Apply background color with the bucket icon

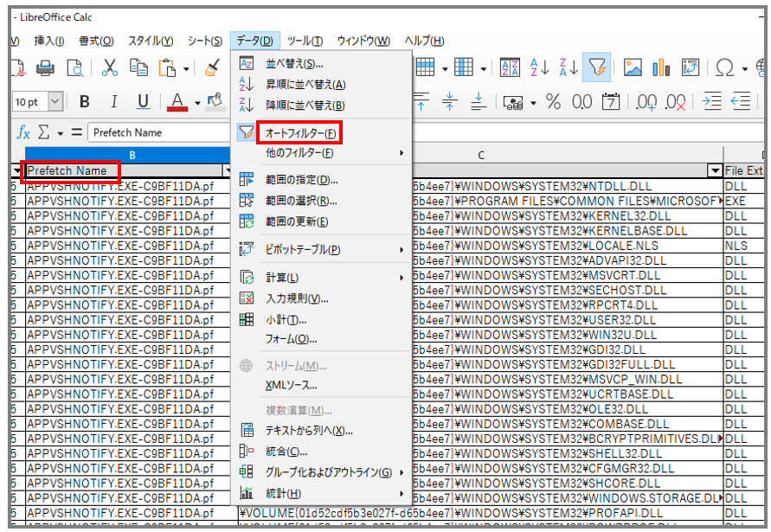tap(215, 102)
